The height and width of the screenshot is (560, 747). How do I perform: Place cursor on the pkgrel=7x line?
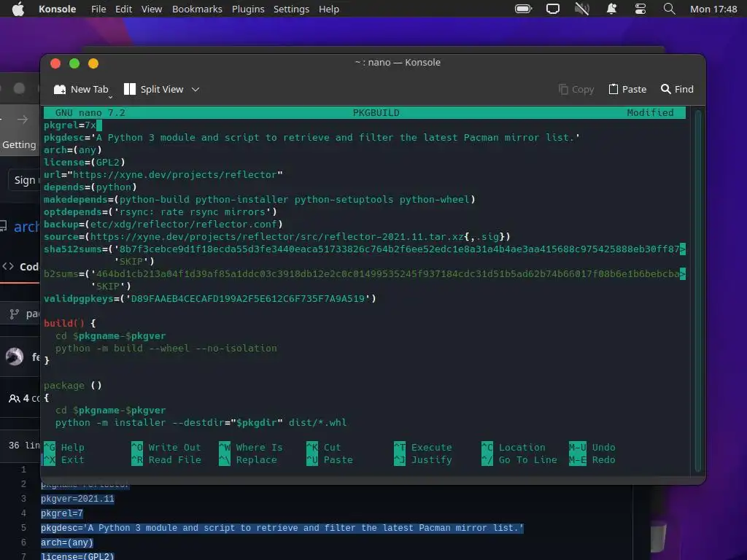pyautogui.click(x=72, y=125)
